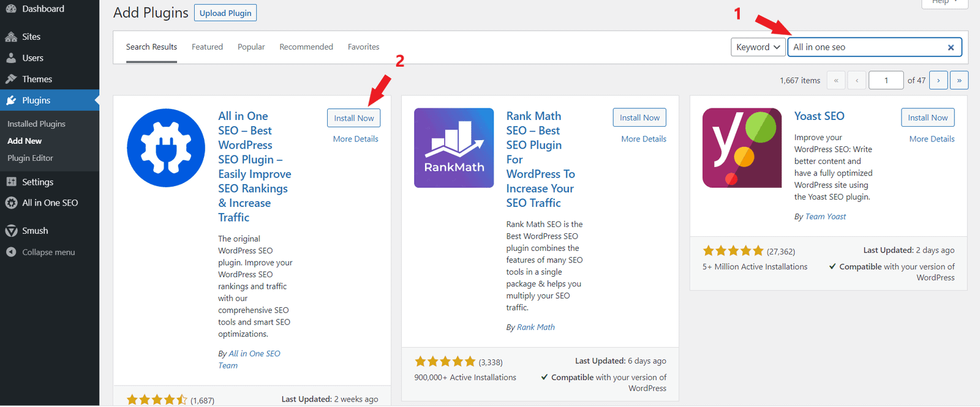The image size is (980, 407).
Task: Click the Collapse menu arrow icon
Action: 11,252
